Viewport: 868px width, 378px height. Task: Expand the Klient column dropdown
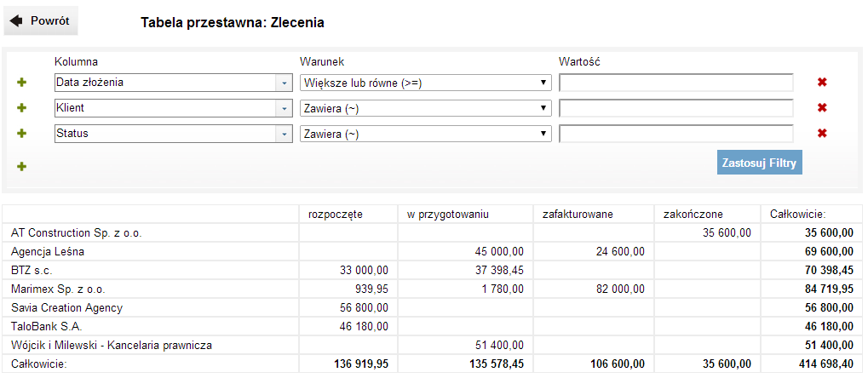coord(283,108)
